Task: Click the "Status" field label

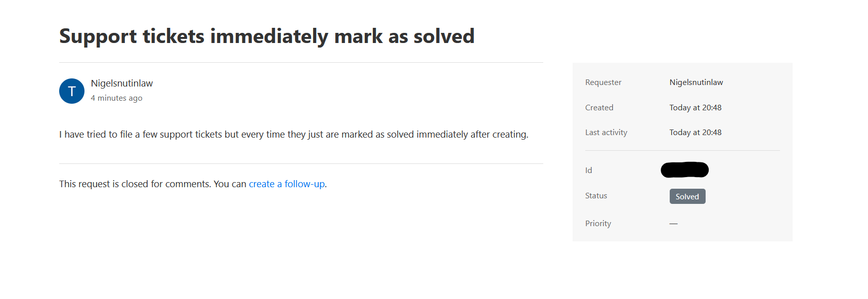Action: coord(596,196)
